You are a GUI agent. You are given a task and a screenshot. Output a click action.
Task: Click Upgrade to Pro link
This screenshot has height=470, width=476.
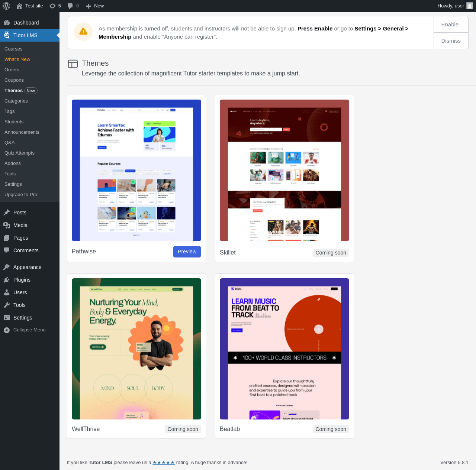tap(21, 195)
